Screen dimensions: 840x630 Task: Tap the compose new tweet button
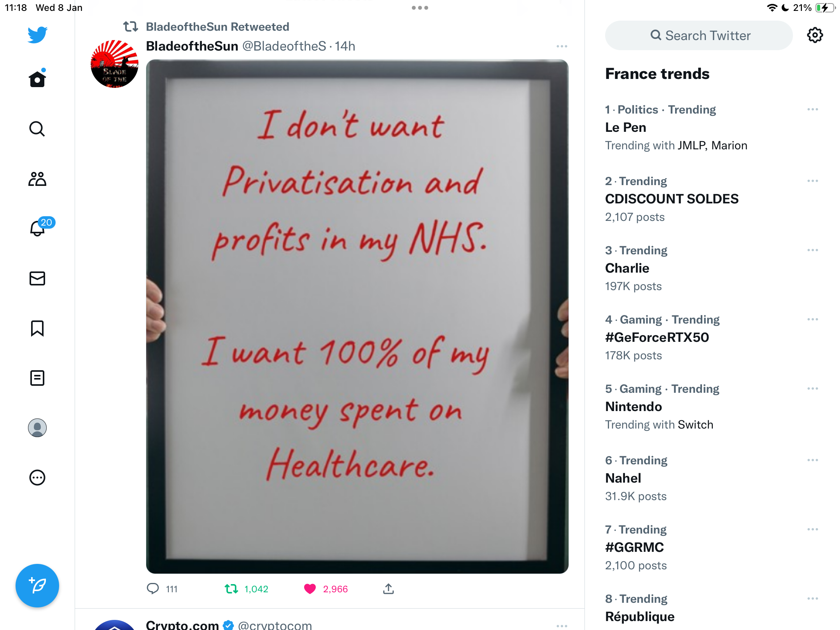click(x=37, y=585)
